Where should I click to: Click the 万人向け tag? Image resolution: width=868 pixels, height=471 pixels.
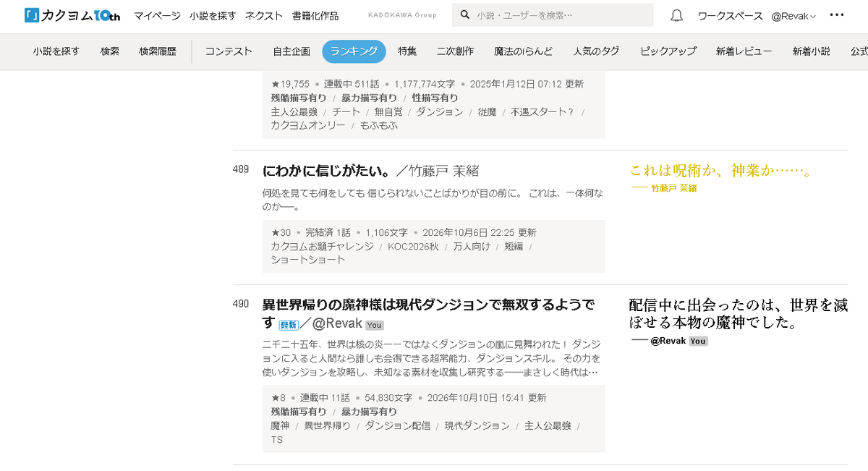tap(472, 246)
